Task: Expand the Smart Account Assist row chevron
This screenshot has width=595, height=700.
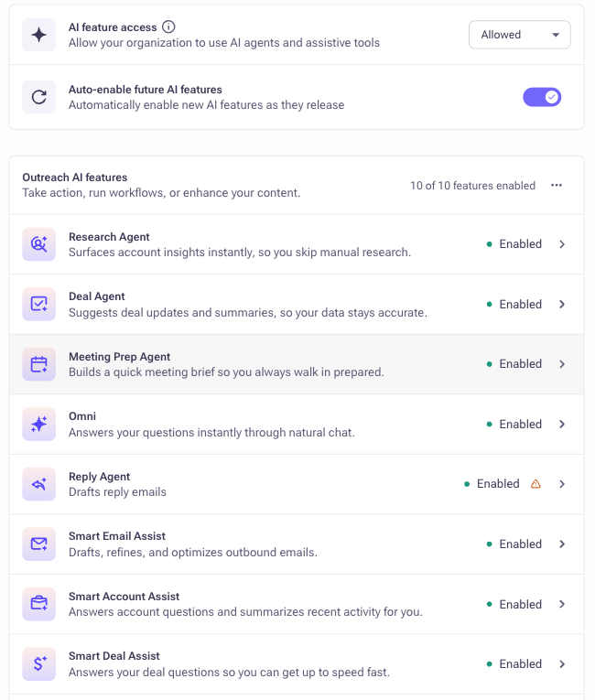Action: click(562, 604)
